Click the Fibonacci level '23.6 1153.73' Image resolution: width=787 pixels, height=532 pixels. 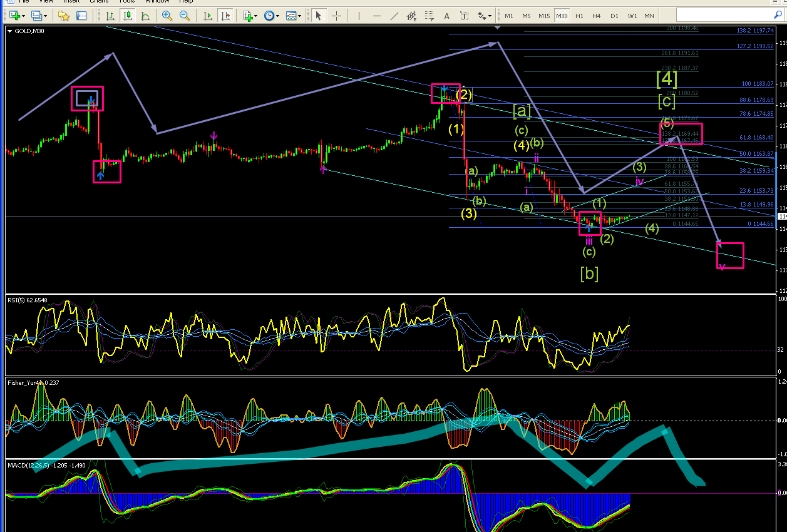click(x=756, y=191)
